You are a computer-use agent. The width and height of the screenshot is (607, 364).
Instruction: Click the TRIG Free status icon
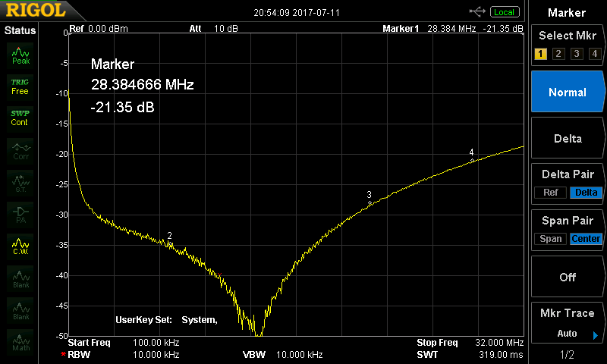pyautogui.click(x=20, y=86)
